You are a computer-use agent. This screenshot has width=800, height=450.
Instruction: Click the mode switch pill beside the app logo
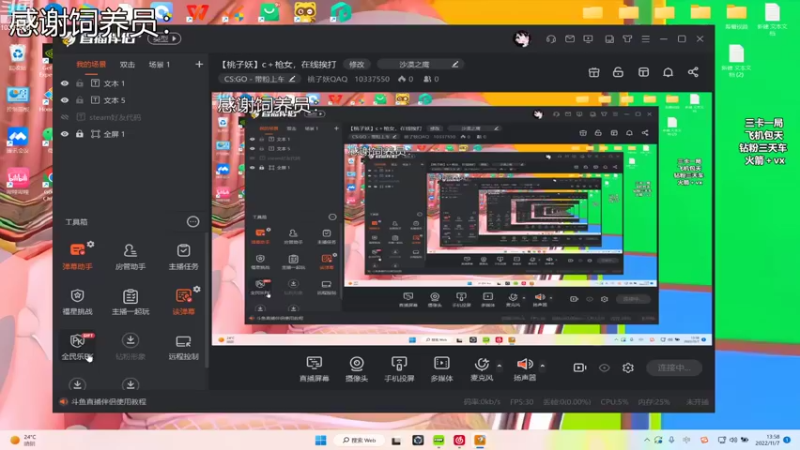[164, 38]
